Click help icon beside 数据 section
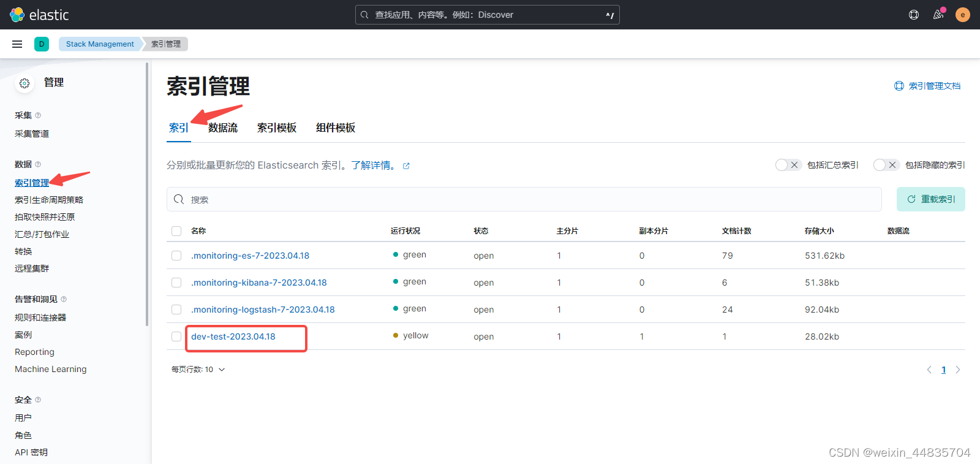This screenshot has width=980, height=464. (x=38, y=164)
